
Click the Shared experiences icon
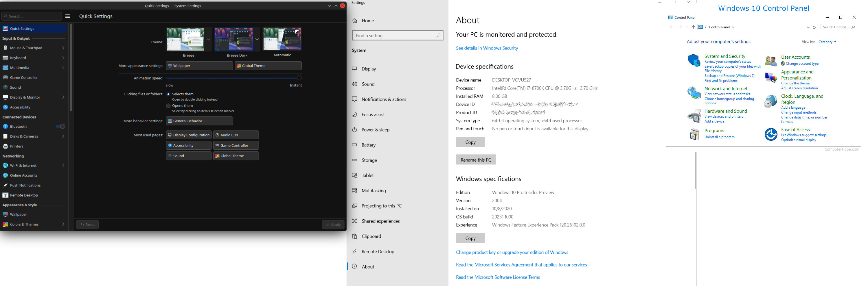click(354, 221)
